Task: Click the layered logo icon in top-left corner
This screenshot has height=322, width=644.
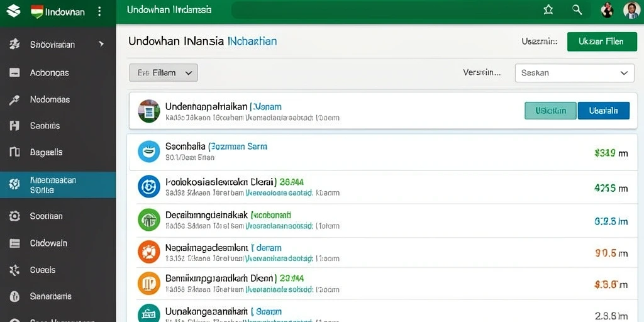Action: click(x=14, y=11)
